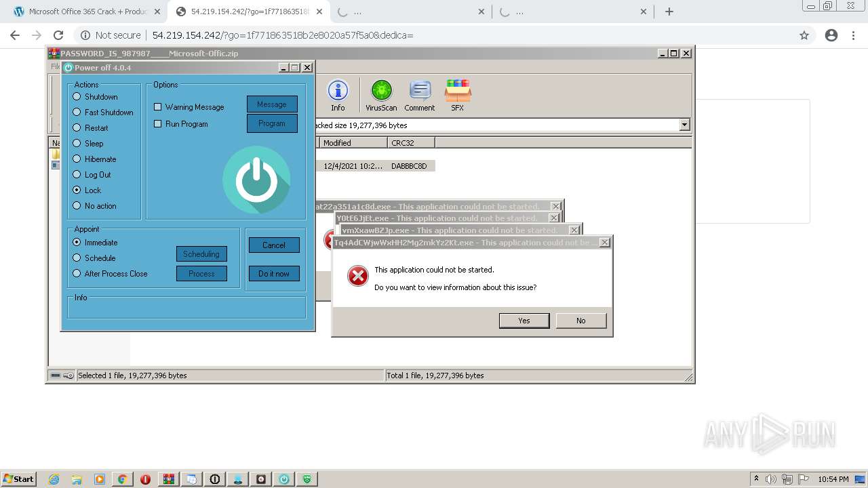Go back in the browser
Viewport: 868px width, 488px height.
(x=15, y=35)
